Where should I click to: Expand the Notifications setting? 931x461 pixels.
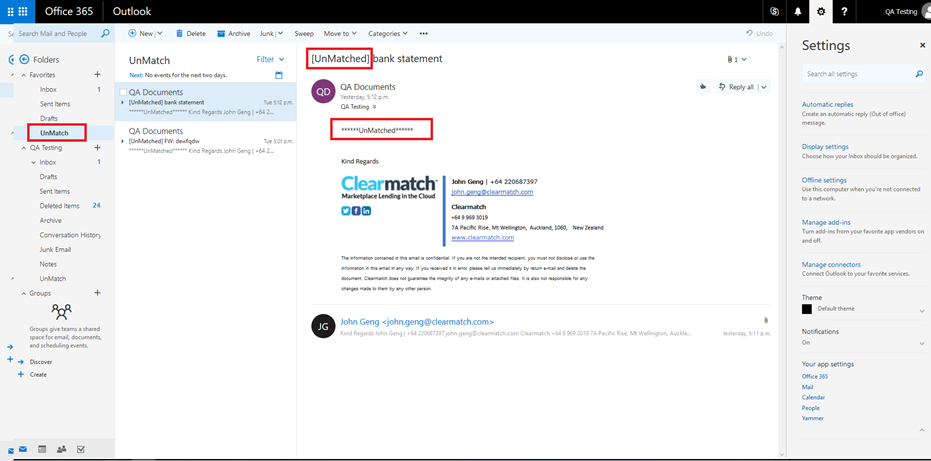(x=922, y=343)
